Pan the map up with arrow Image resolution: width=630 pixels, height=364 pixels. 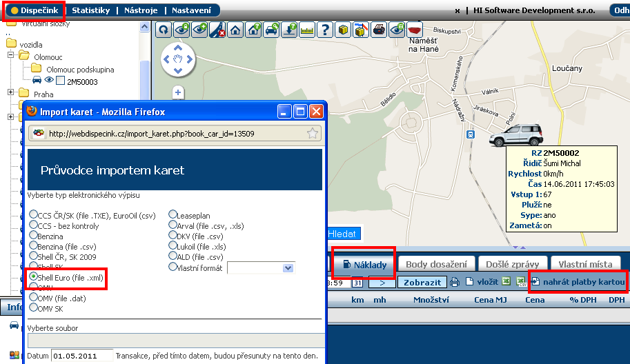click(x=178, y=48)
